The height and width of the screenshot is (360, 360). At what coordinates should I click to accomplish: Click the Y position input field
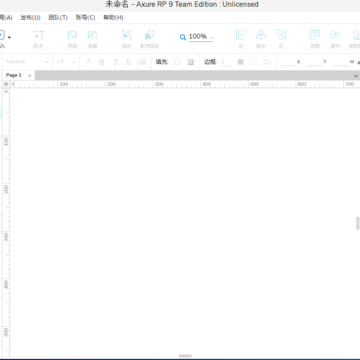[315, 62]
